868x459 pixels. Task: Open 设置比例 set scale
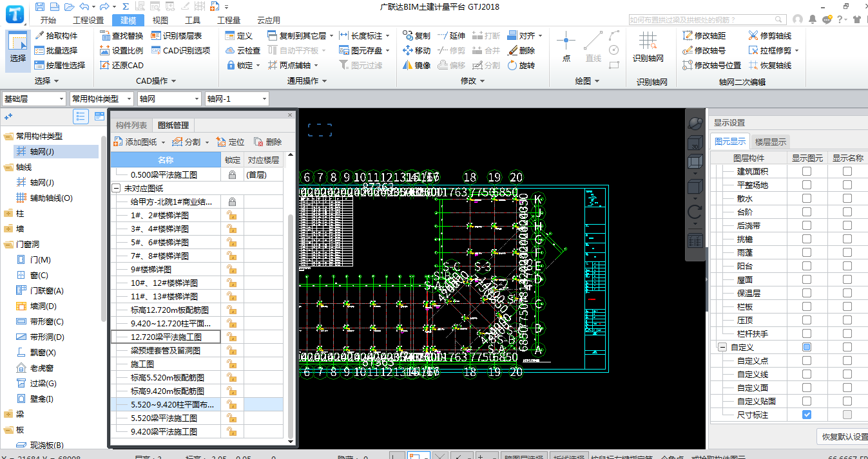click(x=122, y=50)
